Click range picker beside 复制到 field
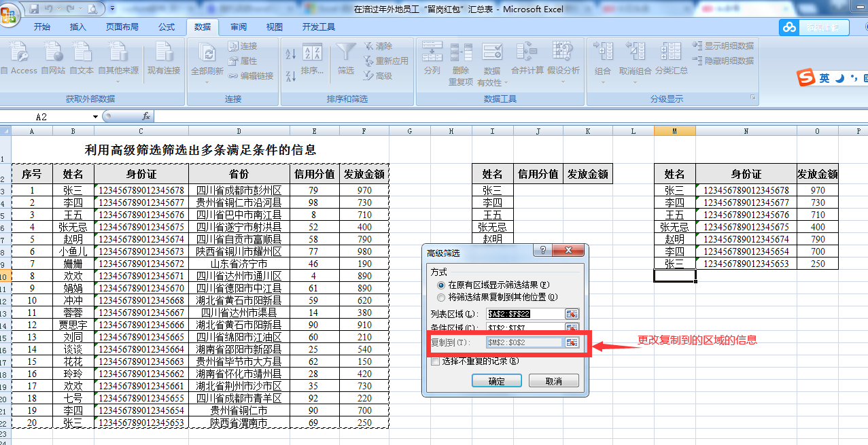Image resolution: width=868 pixels, height=445 pixels. pyautogui.click(x=572, y=342)
